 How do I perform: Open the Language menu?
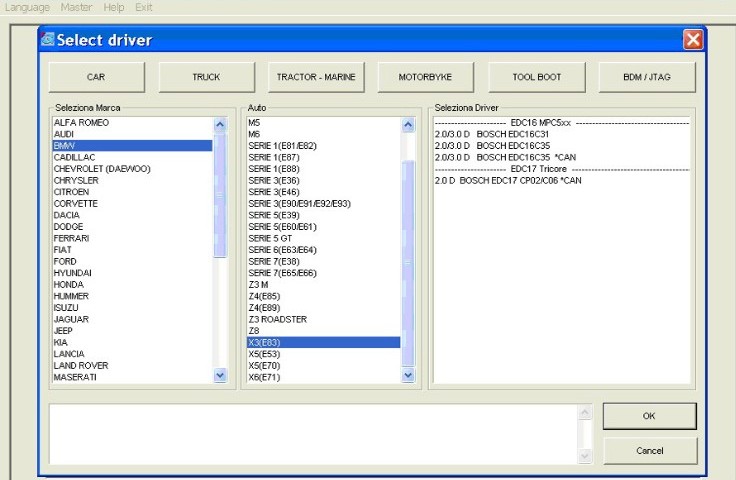(27, 8)
